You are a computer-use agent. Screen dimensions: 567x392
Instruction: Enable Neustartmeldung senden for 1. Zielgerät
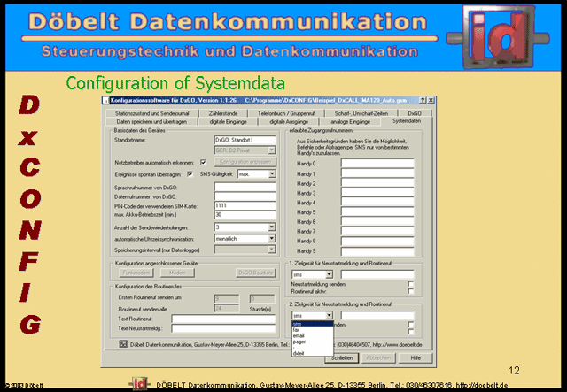click(x=411, y=284)
